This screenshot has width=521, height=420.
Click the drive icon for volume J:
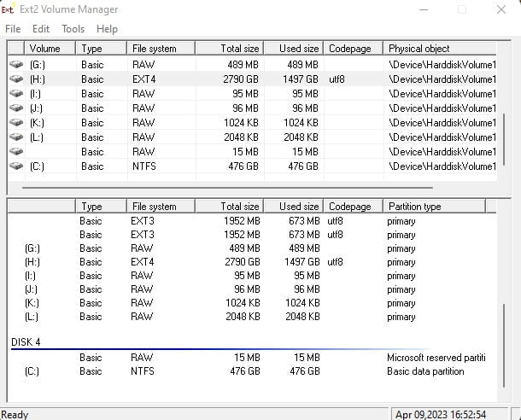[x=16, y=108]
